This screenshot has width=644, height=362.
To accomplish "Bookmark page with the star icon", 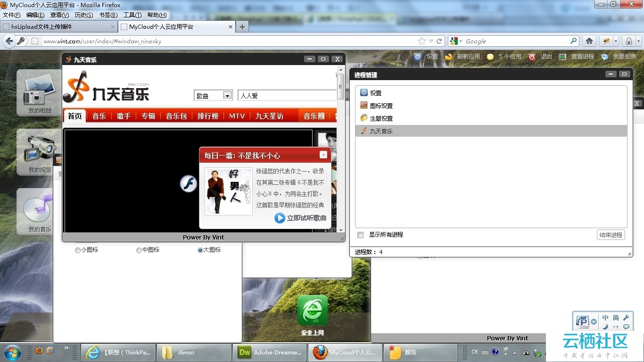I will click(x=421, y=41).
